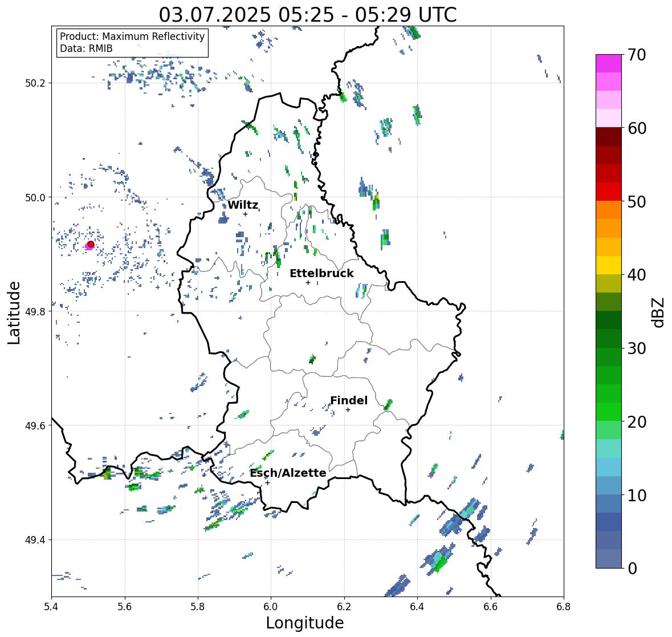Click the 60 value on colorbar
Screen dimensions: 672x637
click(x=637, y=128)
